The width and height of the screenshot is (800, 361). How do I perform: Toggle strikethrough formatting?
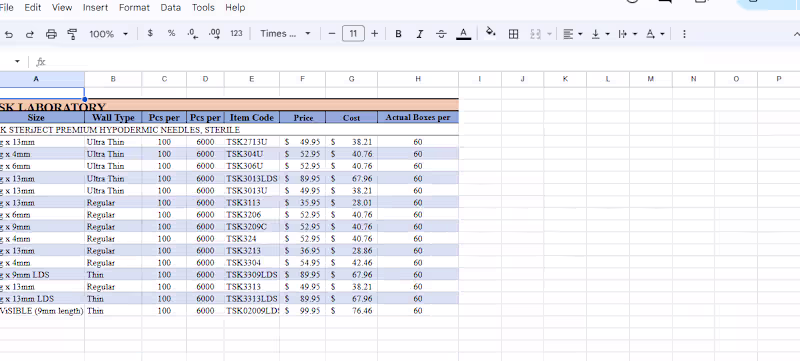tap(441, 34)
